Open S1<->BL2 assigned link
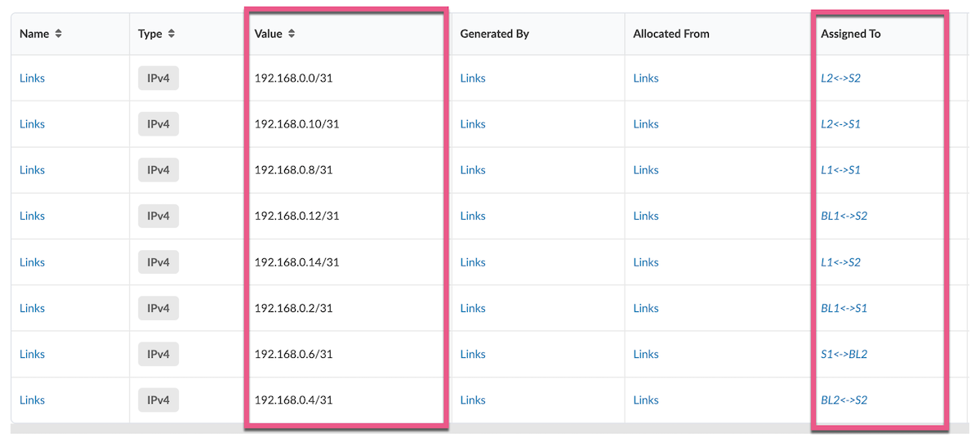This screenshot has height=447, width=980. (x=844, y=354)
